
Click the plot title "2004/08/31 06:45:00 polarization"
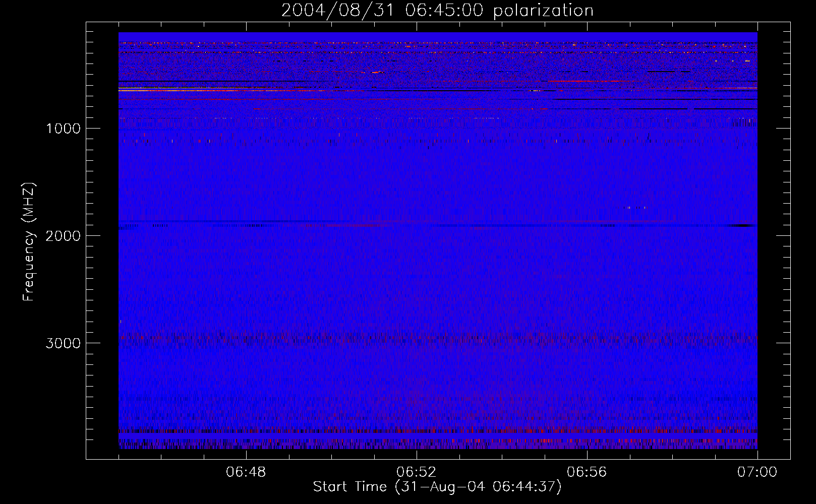437,11
